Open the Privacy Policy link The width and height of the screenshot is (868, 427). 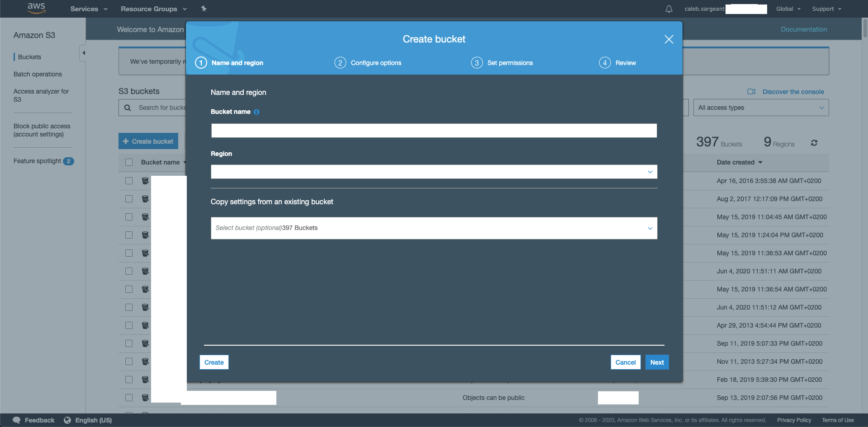(794, 420)
